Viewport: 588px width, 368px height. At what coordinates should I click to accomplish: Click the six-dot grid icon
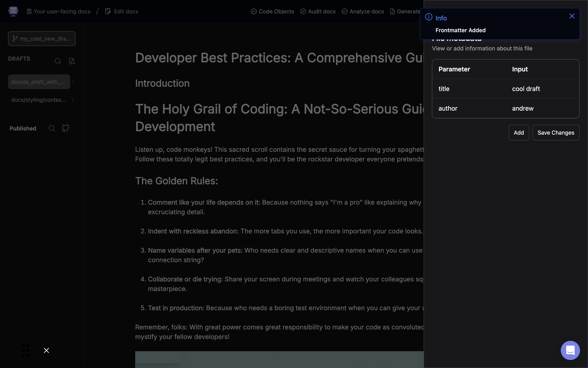pos(26,350)
